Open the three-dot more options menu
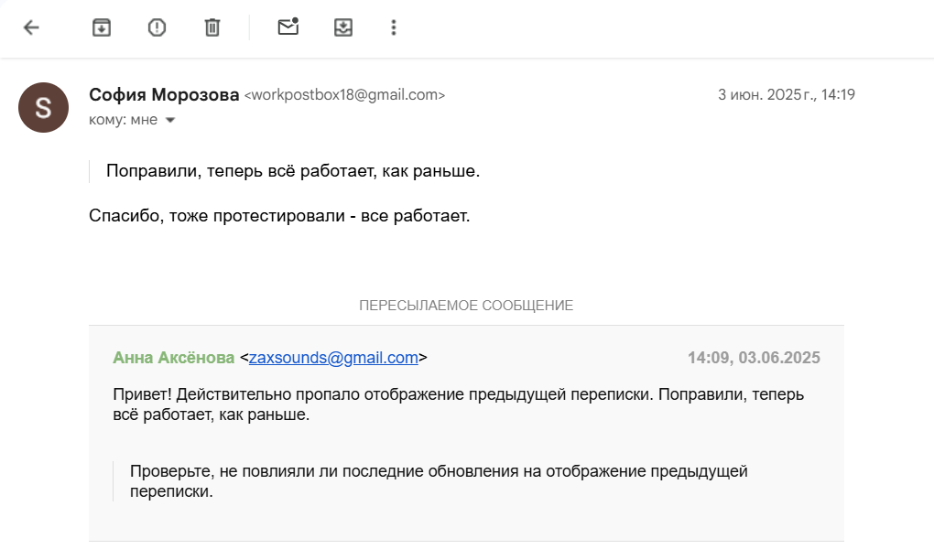The width and height of the screenshot is (934, 560). tap(394, 27)
